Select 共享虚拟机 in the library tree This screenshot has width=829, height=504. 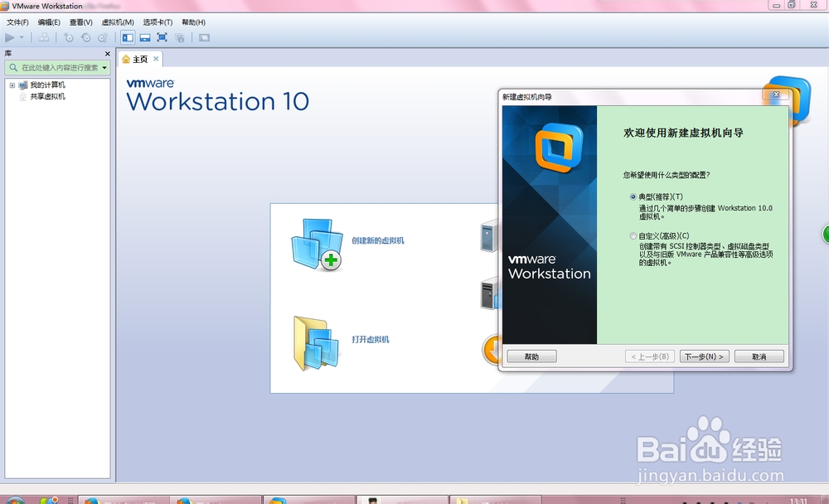(47, 96)
